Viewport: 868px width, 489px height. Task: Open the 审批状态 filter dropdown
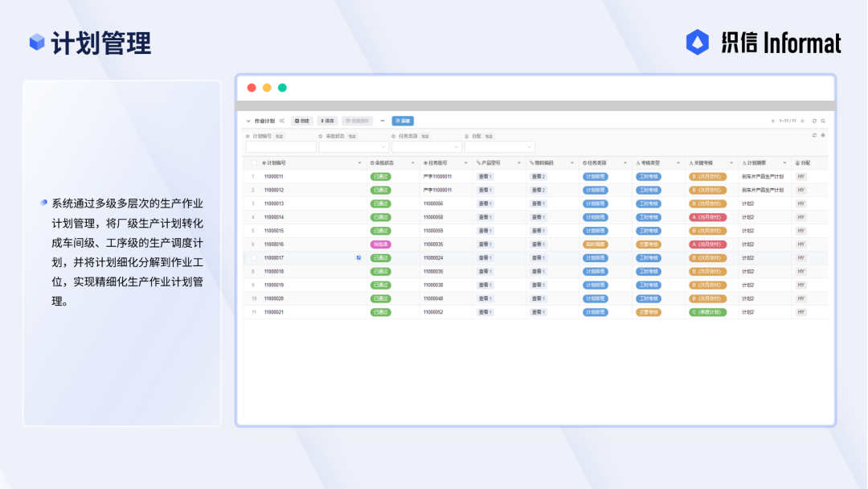point(353,146)
